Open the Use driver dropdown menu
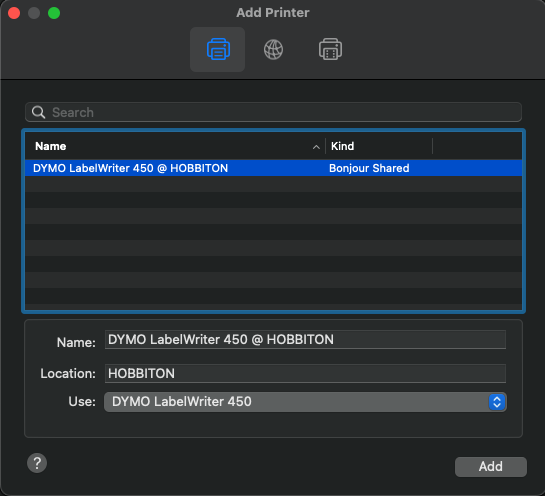Viewport: 545px width, 496px height. tap(305, 402)
